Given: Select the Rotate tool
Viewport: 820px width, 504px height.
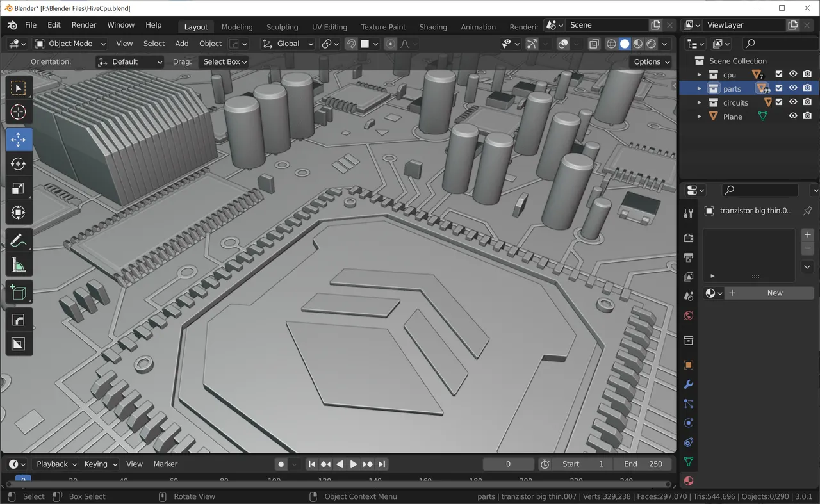Looking at the screenshot, I should 19,164.
